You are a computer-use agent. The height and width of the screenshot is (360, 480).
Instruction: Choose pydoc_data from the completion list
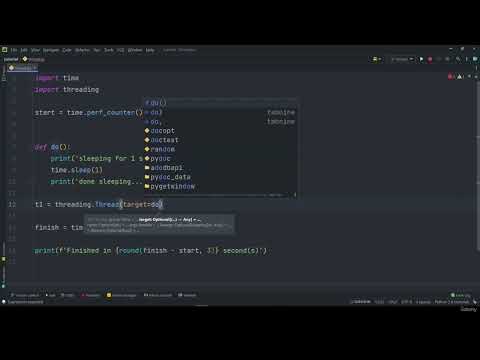pos(220,177)
